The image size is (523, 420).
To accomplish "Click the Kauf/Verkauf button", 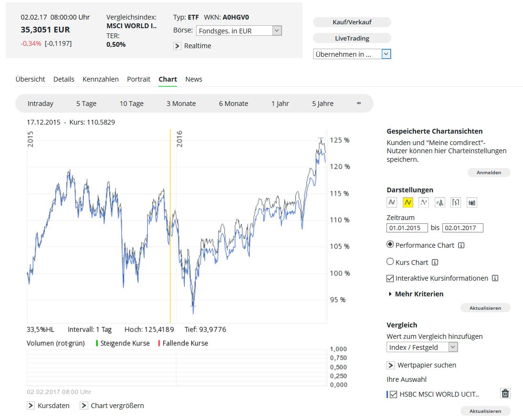I will tap(352, 22).
